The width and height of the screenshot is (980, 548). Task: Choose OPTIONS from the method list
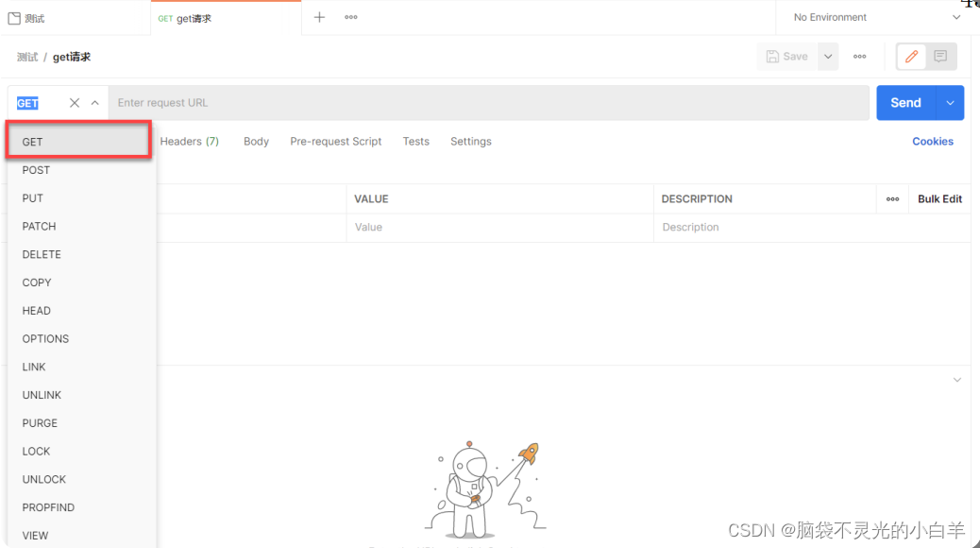tap(81, 339)
